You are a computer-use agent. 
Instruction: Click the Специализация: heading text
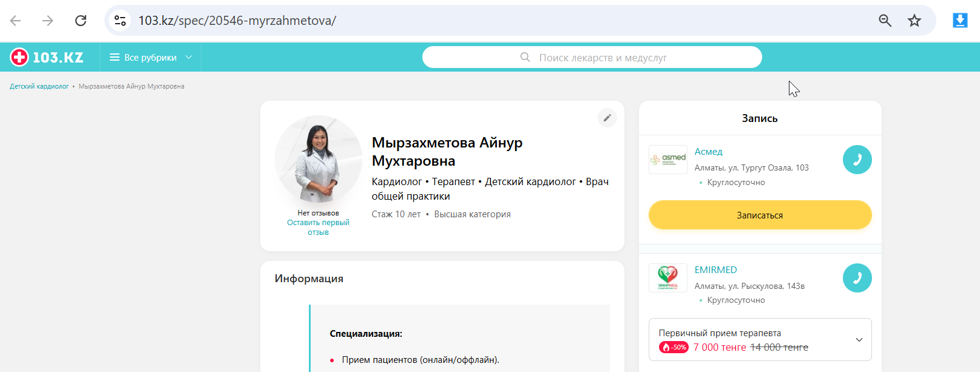tap(366, 334)
